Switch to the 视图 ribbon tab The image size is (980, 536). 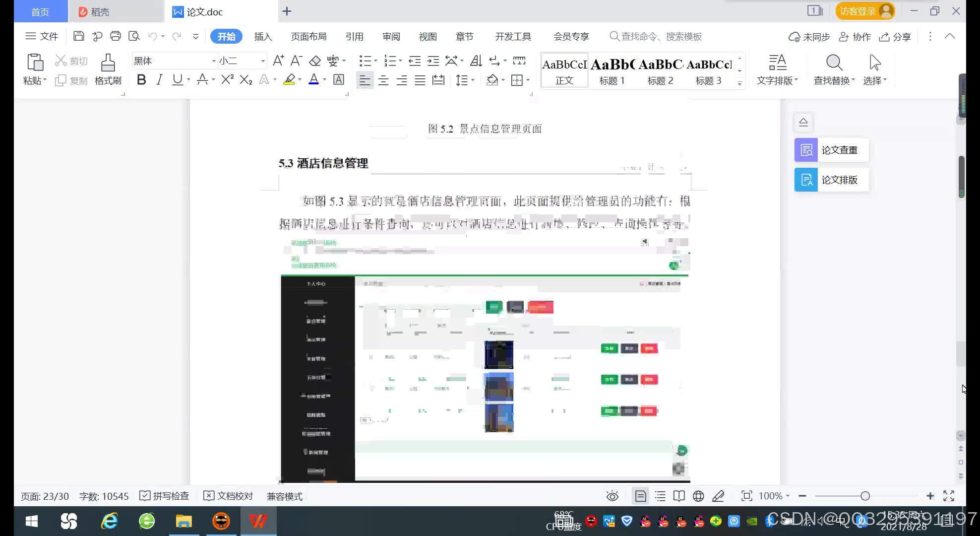click(x=428, y=36)
